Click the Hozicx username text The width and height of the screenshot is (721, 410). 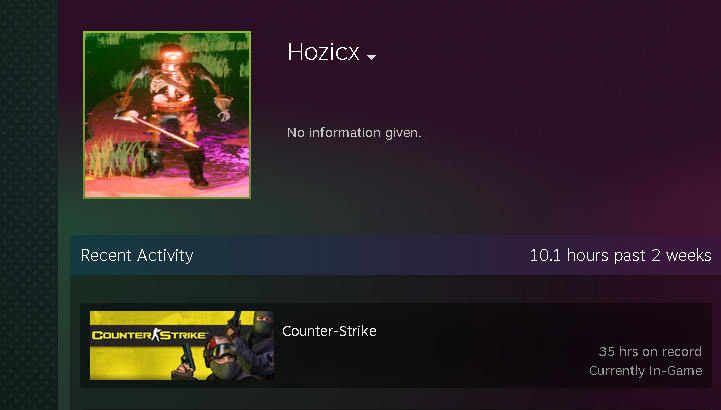[x=323, y=51]
